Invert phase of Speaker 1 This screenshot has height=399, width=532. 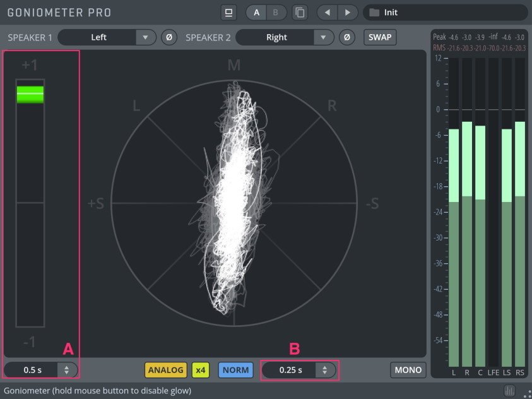coord(169,37)
